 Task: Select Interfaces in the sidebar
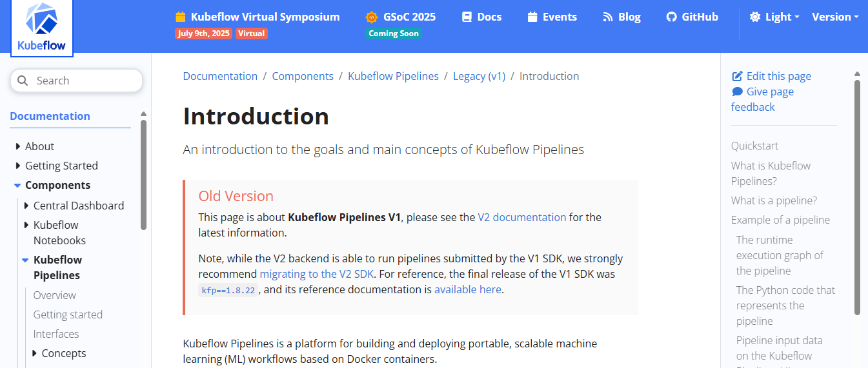pyautogui.click(x=56, y=334)
